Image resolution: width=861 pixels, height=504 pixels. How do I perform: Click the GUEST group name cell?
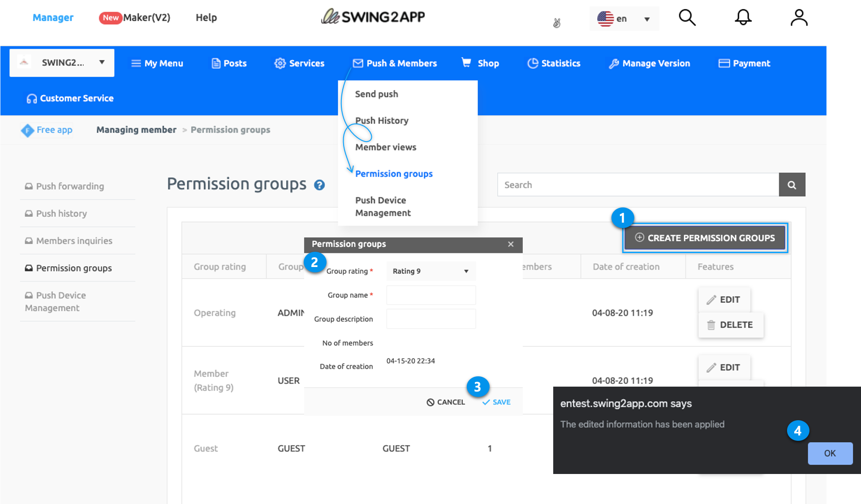(291, 448)
